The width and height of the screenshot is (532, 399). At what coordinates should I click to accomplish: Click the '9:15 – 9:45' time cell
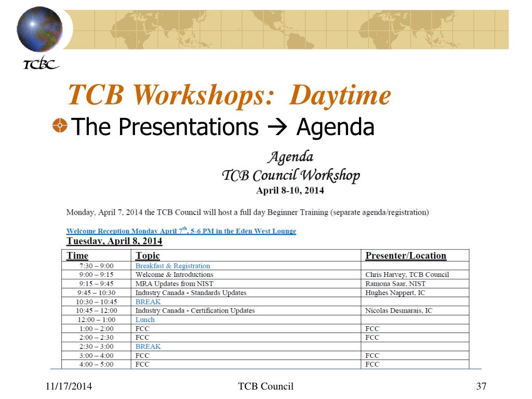[x=96, y=284]
